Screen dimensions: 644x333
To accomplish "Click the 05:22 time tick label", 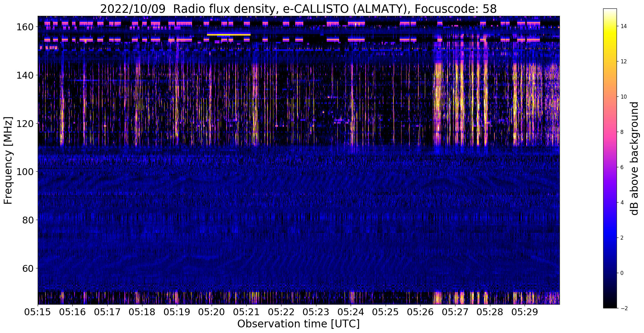I will coord(281,312).
